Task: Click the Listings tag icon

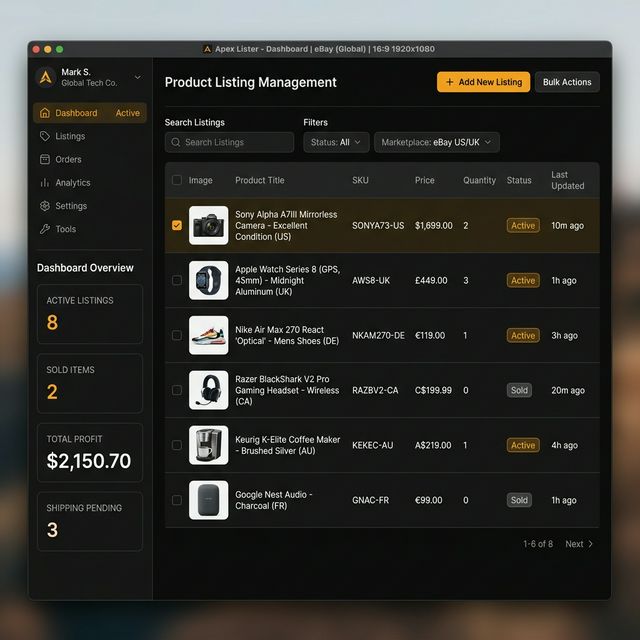Action: coord(44,136)
